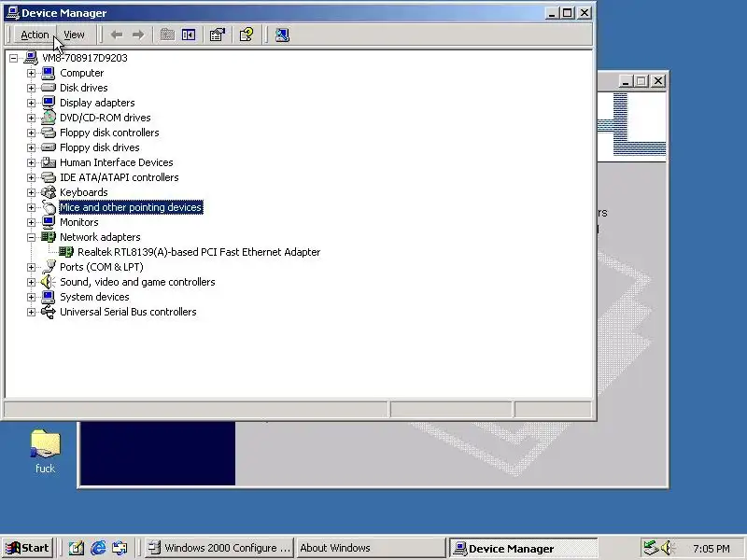Click Show Desktop quick launch icon

pos(77,548)
